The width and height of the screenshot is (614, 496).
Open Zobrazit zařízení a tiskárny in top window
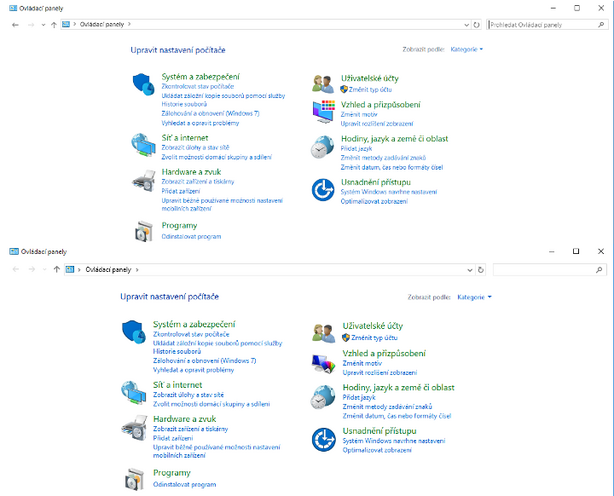click(x=198, y=182)
